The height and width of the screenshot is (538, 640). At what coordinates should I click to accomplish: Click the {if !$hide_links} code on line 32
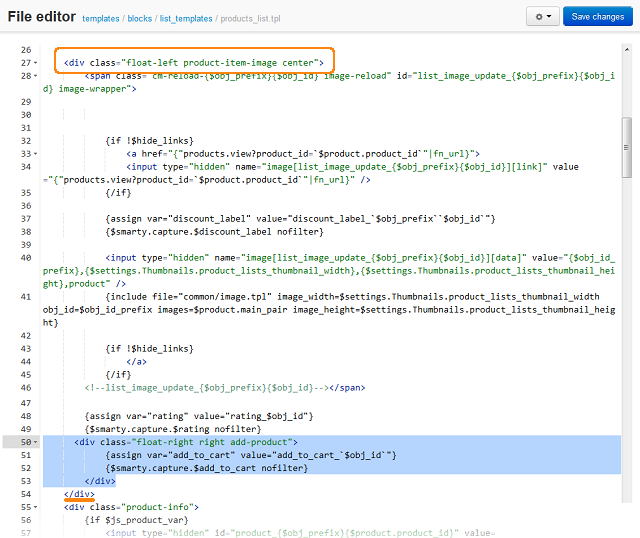tap(149, 141)
